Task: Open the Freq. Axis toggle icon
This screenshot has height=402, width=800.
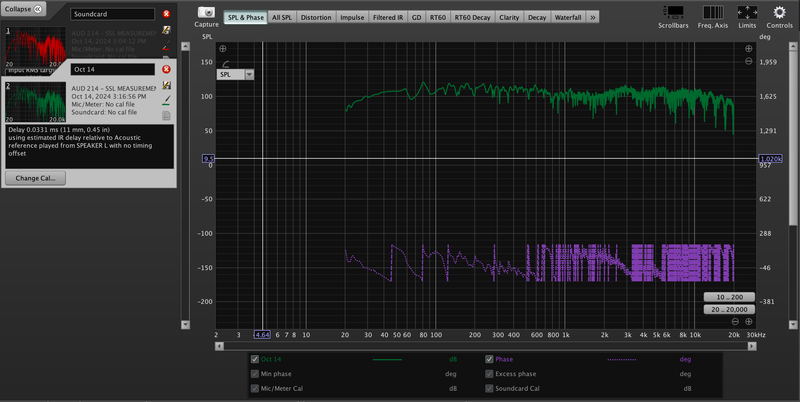Action: click(x=713, y=12)
